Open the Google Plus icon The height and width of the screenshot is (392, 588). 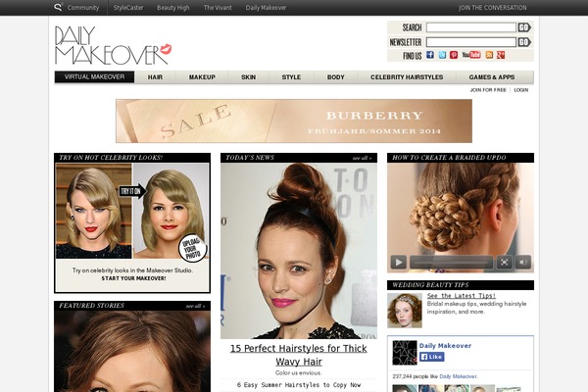click(x=501, y=55)
